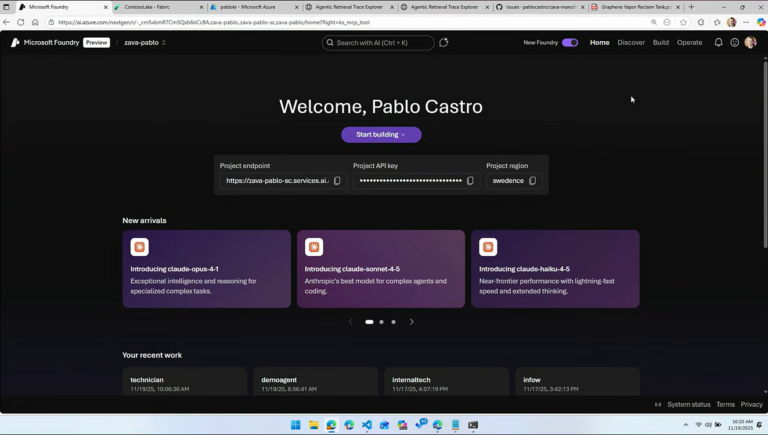Open the internaltech recent work card
Viewport: 768px width, 435px height.
pos(446,382)
